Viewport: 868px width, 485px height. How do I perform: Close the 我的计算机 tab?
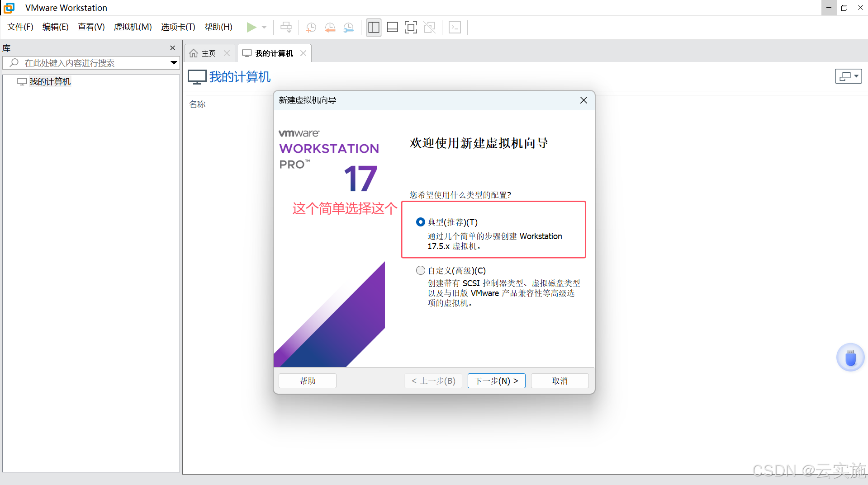pyautogui.click(x=303, y=53)
